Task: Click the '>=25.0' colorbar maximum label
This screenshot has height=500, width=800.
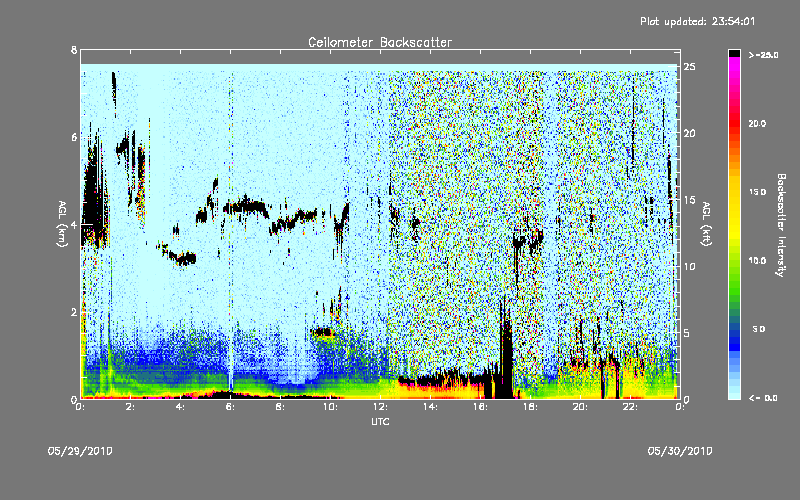Action: point(763,55)
